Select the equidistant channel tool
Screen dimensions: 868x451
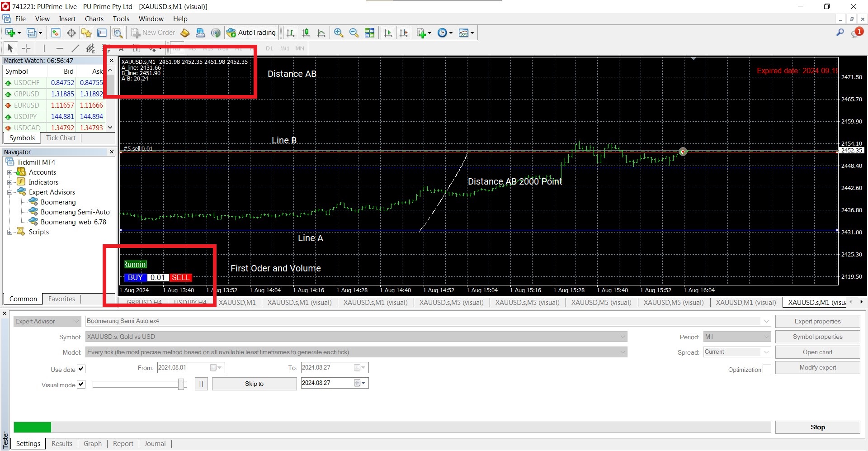tap(90, 48)
